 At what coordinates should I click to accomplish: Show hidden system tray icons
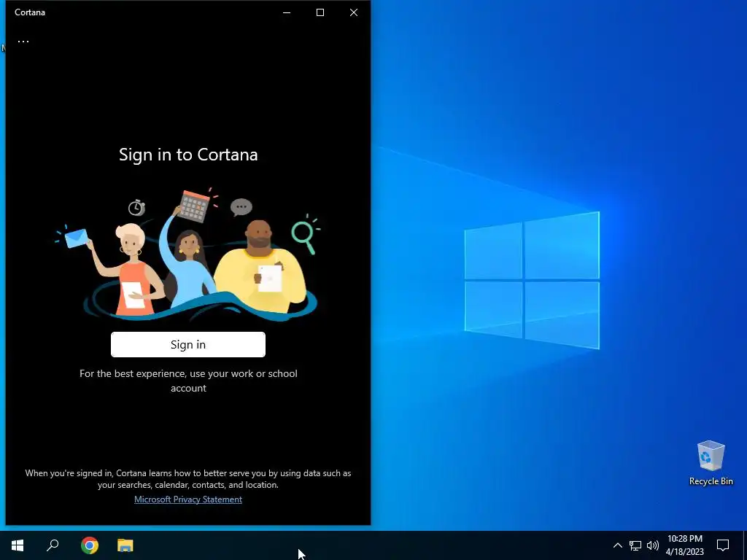[x=617, y=545]
